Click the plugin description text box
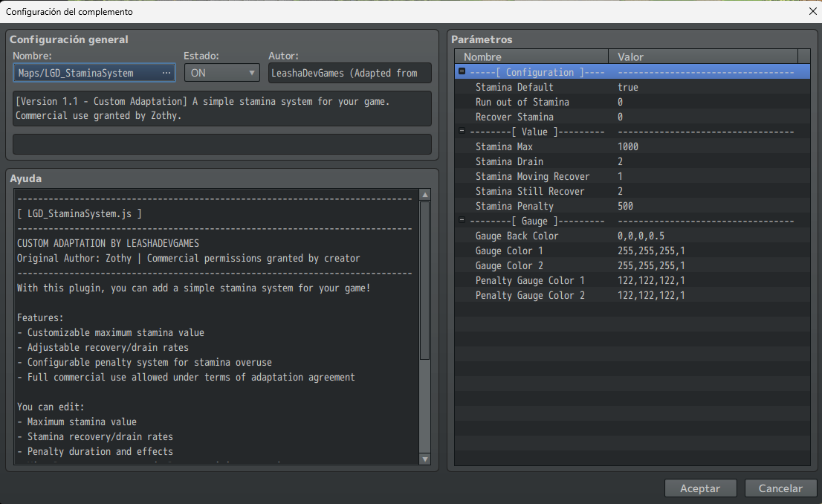The width and height of the screenshot is (822, 504). pyautogui.click(x=221, y=109)
